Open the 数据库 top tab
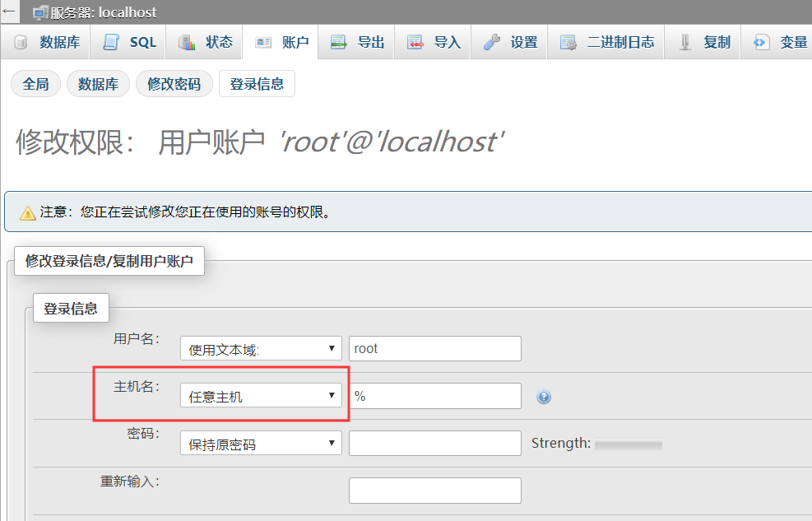The width and height of the screenshot is (812, 521). click(45, 42)
